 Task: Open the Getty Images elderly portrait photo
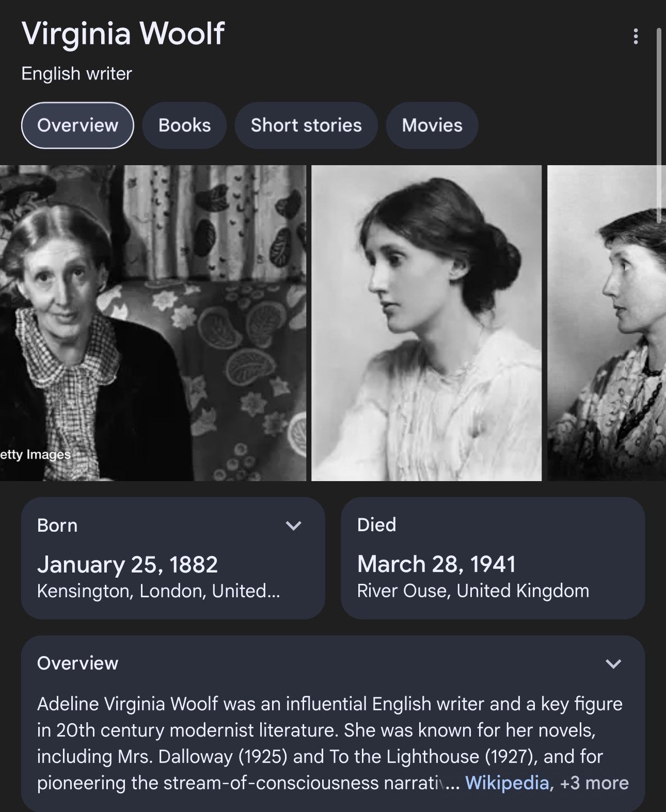153,323
